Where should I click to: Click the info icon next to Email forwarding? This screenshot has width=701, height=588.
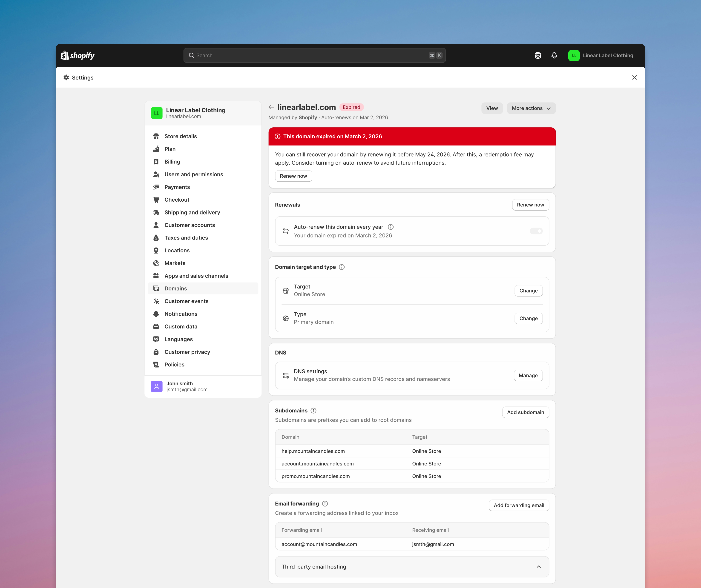(325, 504)
